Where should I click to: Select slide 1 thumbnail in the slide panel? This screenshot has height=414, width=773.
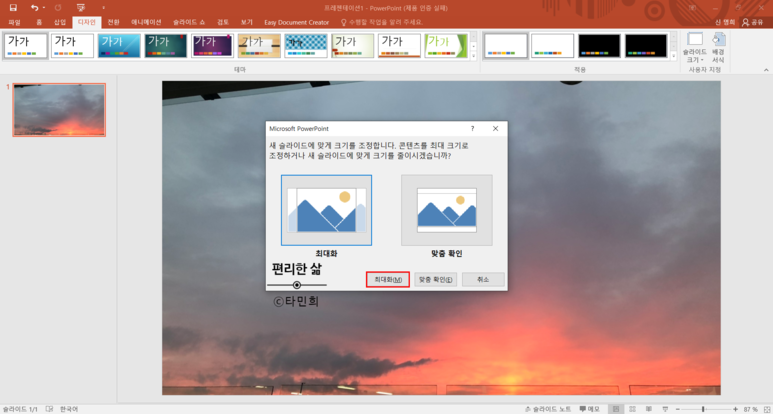(59, 110)
